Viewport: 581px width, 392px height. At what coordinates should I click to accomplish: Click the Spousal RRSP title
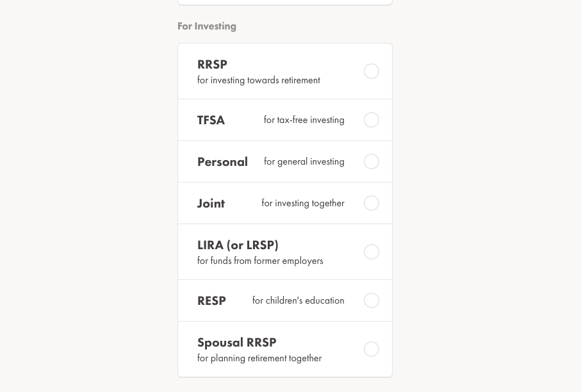236,343
